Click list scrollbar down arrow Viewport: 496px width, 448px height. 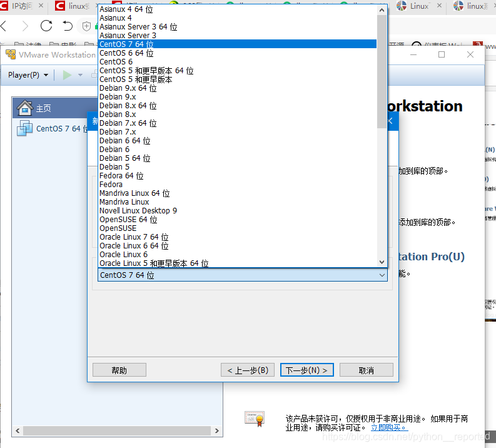tap(382, 262)
